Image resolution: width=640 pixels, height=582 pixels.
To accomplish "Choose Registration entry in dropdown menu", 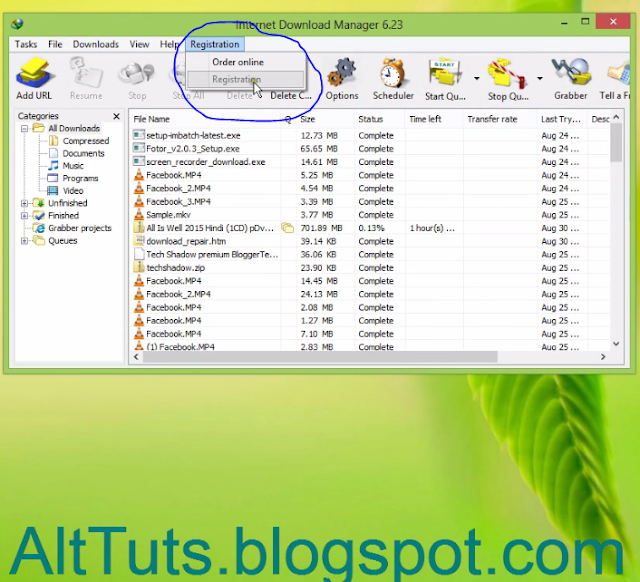I will click(x=245, y=80).
